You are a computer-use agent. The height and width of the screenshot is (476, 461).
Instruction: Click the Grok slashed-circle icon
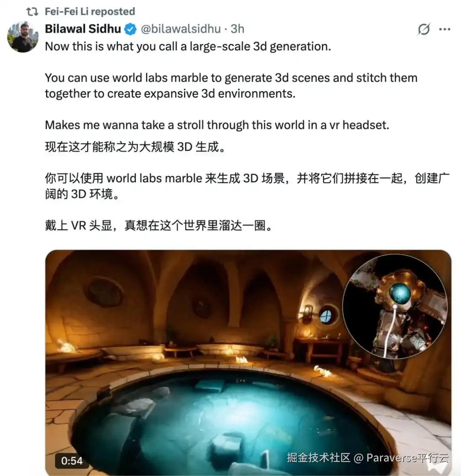tap(424, 29)
